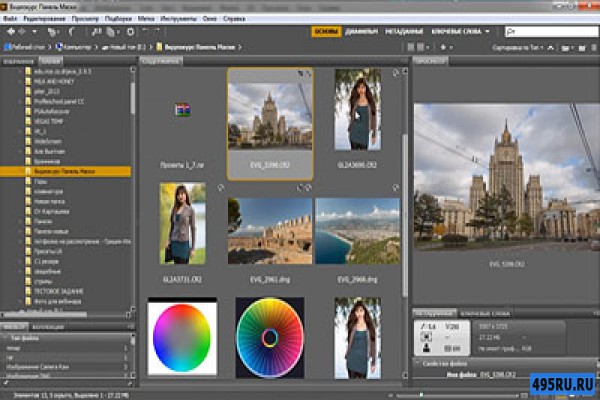
Task: Rotate 90° counterclockwise icon
Action: point(146,31)
